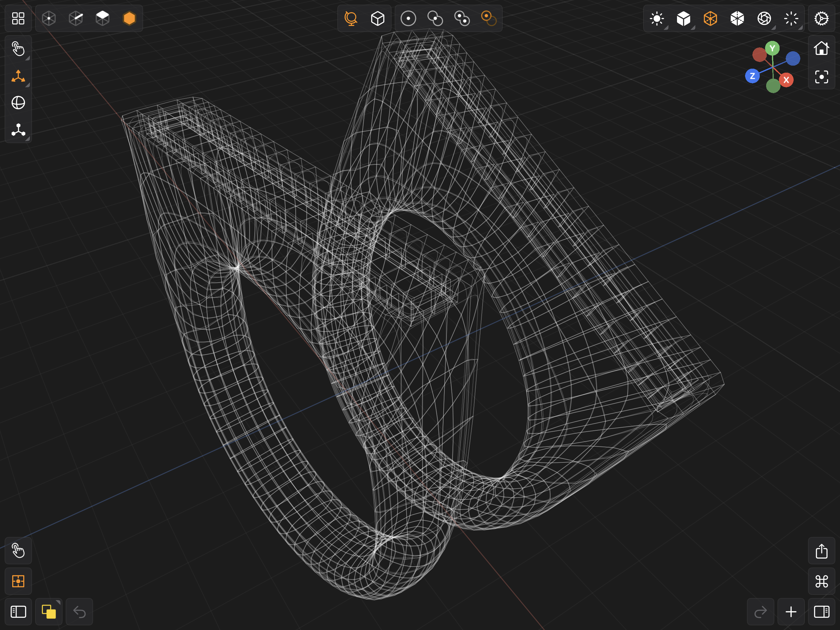
Task: Select the orange transform gizmo tool
Action: pos(18,76)
